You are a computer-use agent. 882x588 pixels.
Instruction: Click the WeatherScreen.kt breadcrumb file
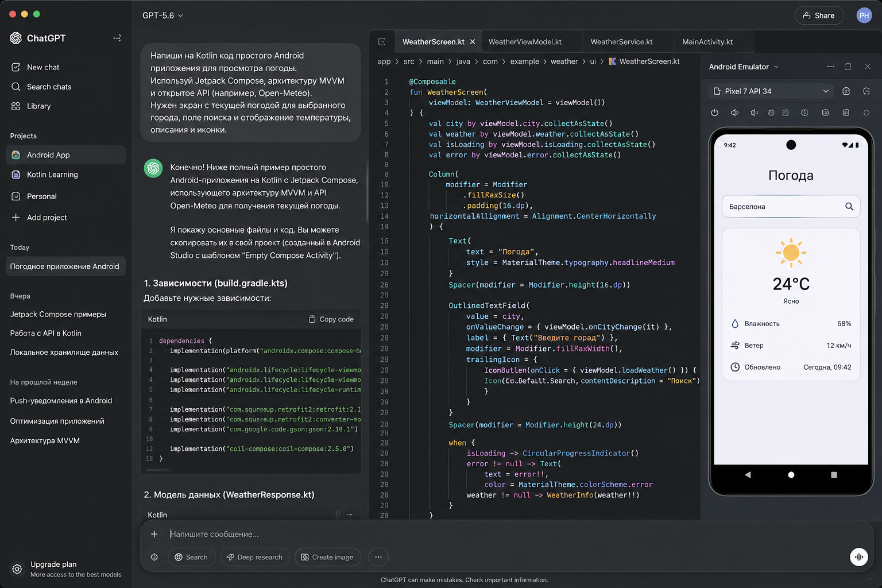tap(644, 61)
